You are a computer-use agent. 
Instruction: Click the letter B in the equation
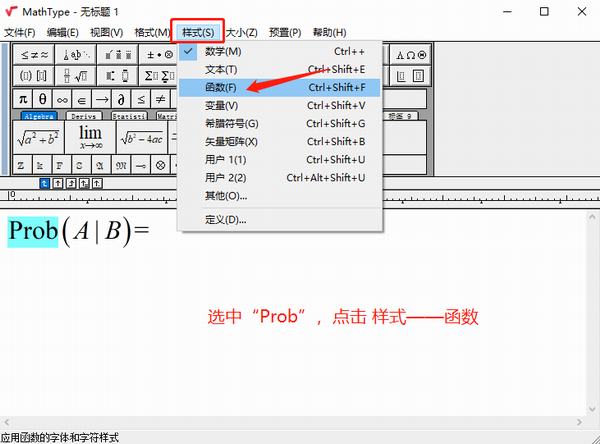point(113,232)
